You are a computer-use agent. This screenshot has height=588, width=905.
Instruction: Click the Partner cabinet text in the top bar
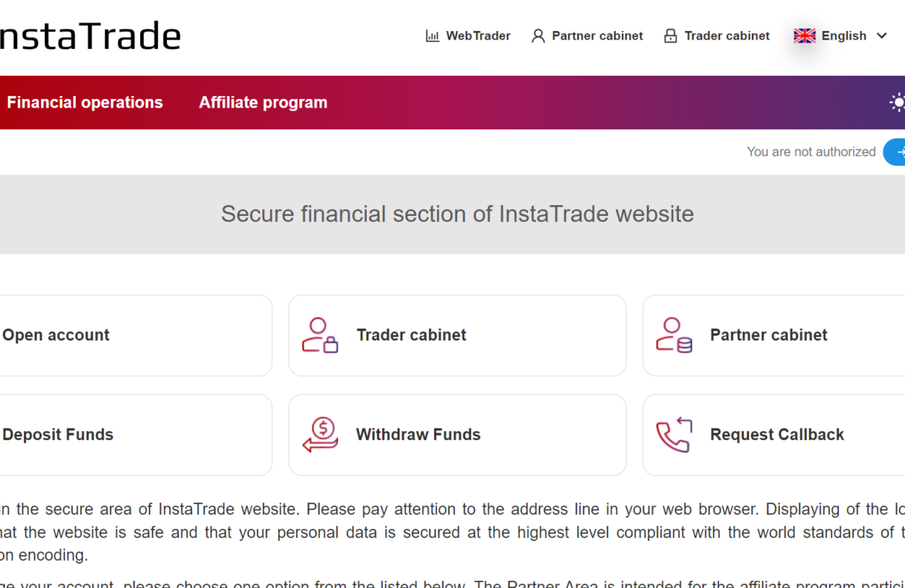click(x=597, y=36)
